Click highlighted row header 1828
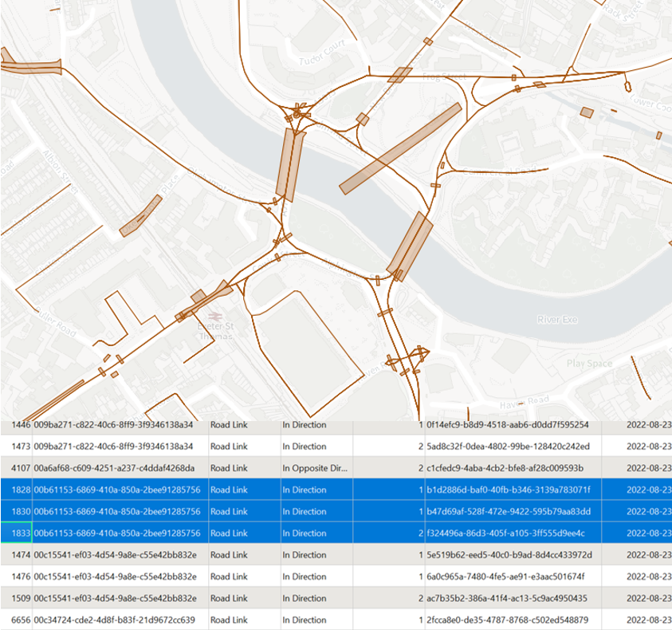This screenshot has height=630, width=672. tap(16, 490)
